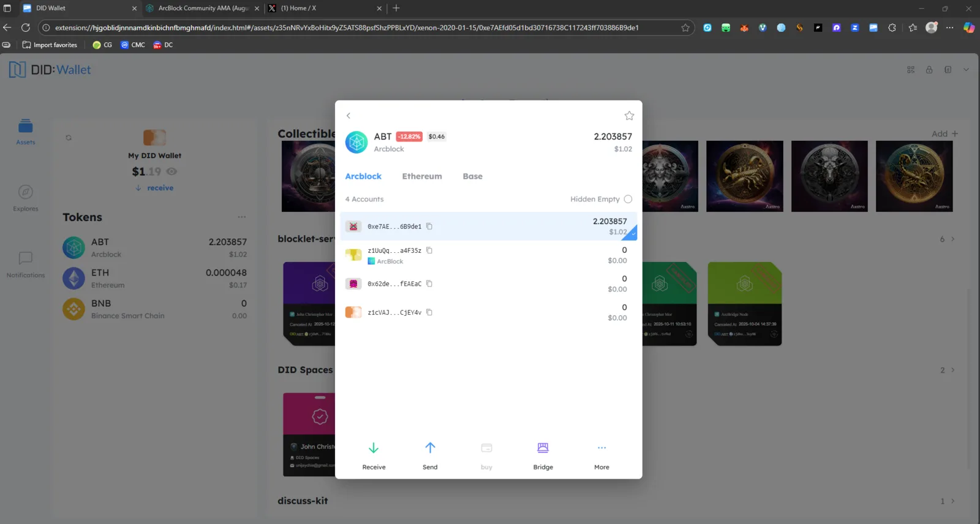This screenshot has width=980, height=524.
Task: Switch to the Home / X browser tab
Action: (325, 8)
